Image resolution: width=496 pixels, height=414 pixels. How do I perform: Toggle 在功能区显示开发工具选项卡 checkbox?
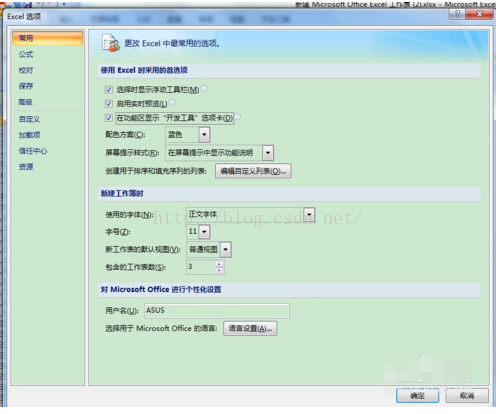[109, 118]
